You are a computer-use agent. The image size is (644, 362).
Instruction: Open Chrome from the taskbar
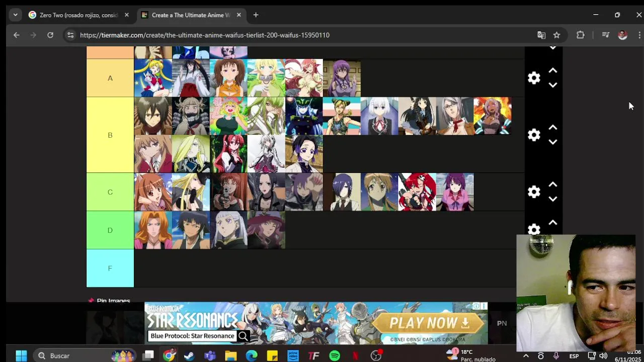(x=169, y=355)
